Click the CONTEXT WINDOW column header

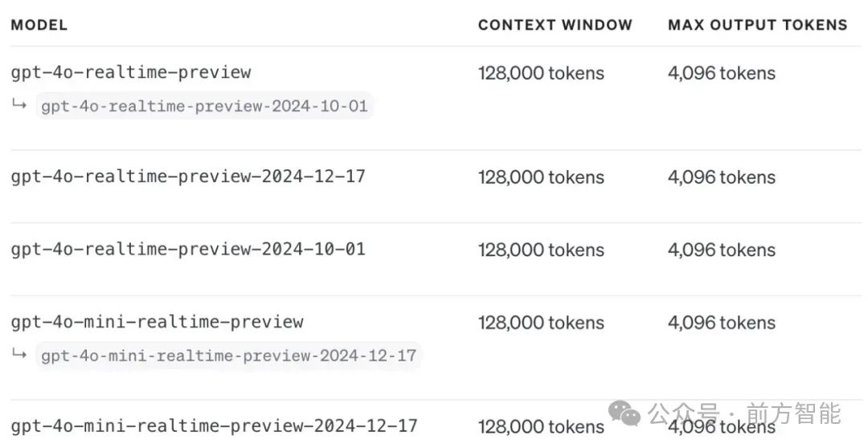555,25
